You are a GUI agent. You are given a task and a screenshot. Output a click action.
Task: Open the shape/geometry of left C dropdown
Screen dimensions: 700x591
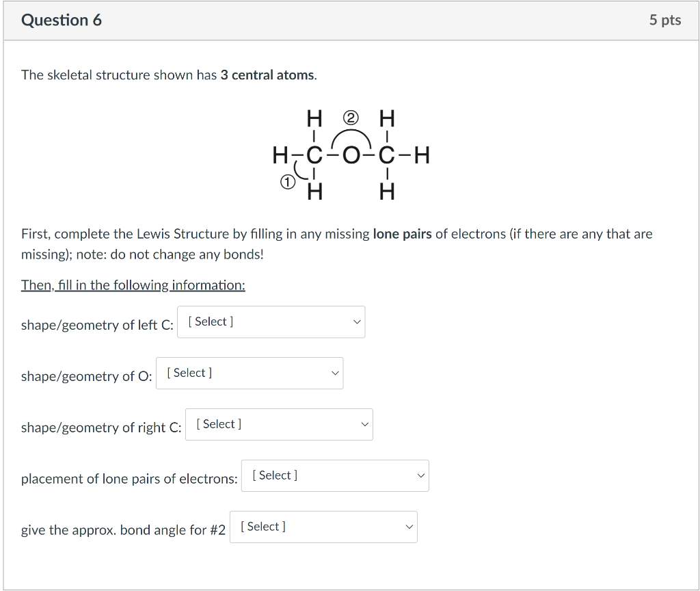271,322
